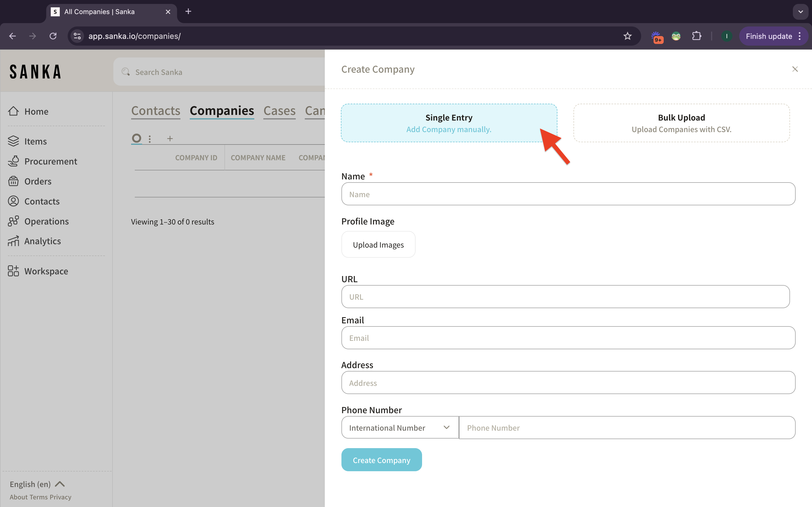Image resolution: width=812 pixels, height=507 pixels.
Task: Expand the International Number dropdown
Action: pyautogui.click(x=400, y=428)
